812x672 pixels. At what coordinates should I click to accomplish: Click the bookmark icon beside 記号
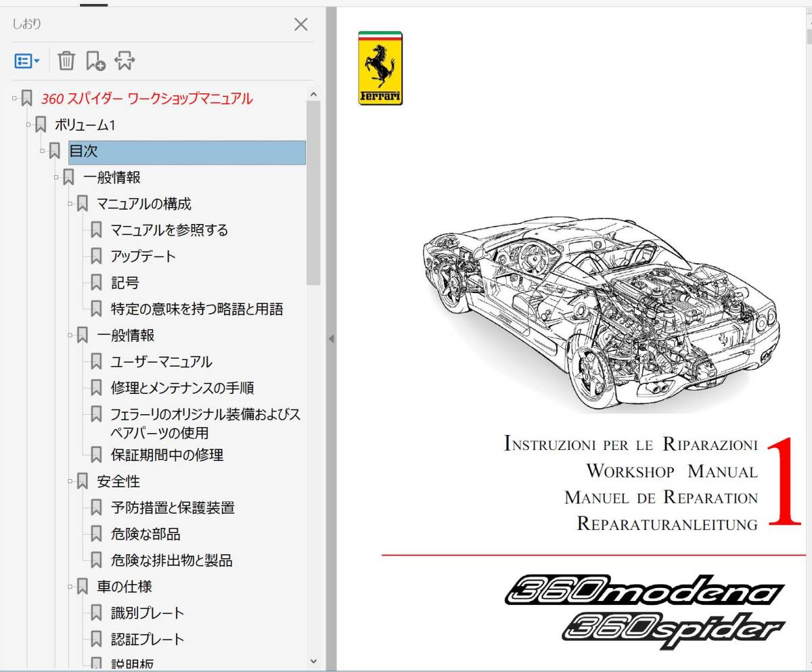(97, 283)
